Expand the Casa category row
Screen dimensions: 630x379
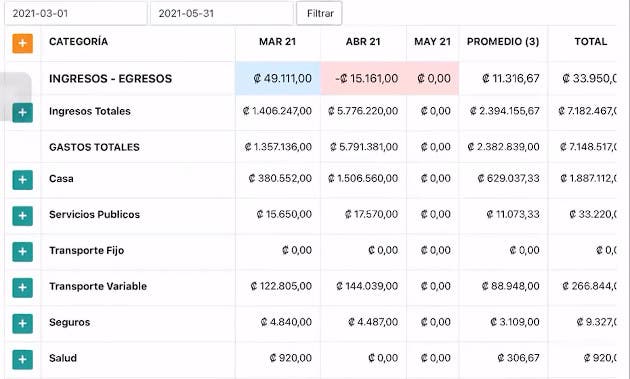(22, 180)
